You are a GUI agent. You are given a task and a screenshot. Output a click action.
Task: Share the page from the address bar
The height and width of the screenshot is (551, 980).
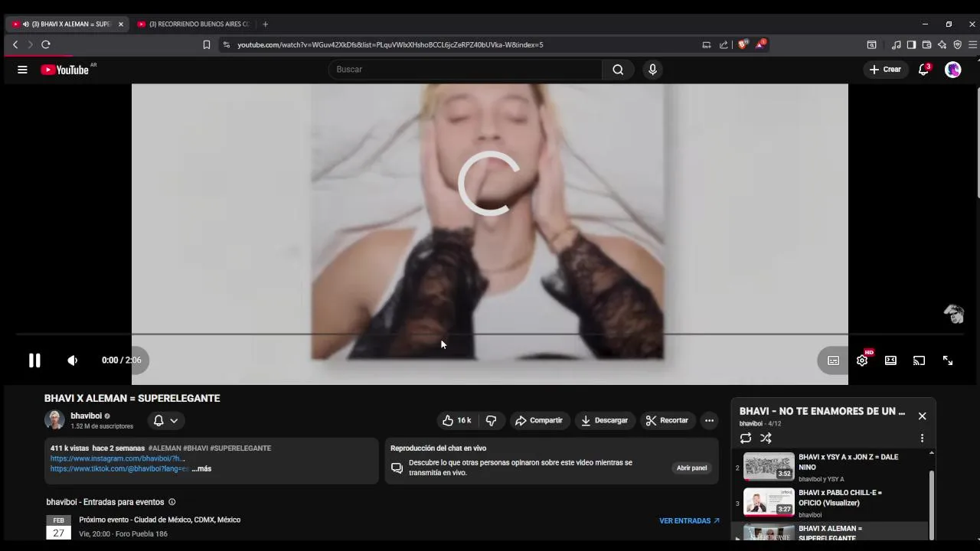pyautogui.click(x=724, y=44)
